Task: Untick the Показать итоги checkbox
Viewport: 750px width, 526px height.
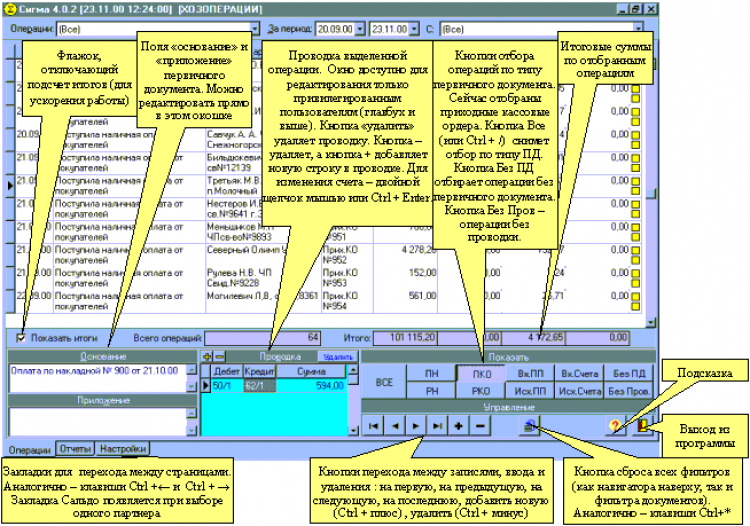Action: tap(21, 338)
